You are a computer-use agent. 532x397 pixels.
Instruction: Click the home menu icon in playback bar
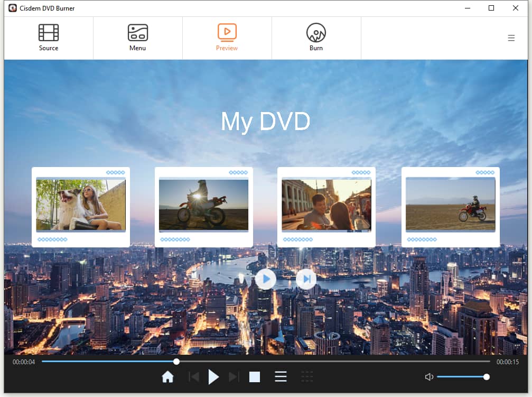point(167,376)
